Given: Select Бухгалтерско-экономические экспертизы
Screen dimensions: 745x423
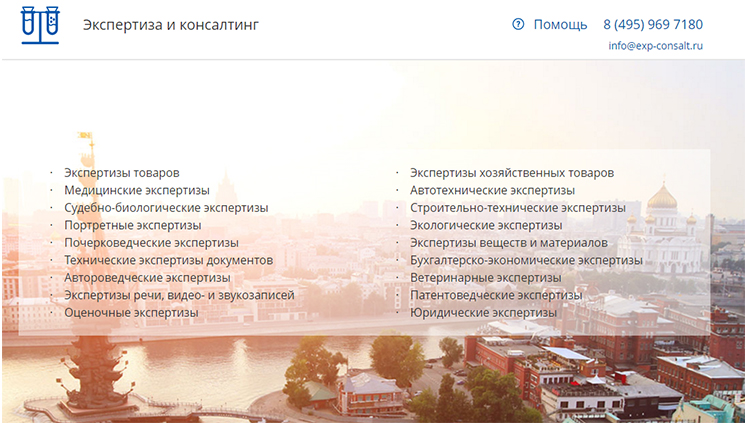Looking at the screenshot, I should pos(526,260).
